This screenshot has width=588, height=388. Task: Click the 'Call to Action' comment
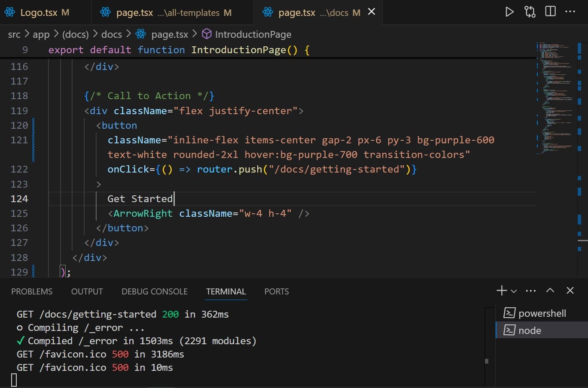pos(149,96)
